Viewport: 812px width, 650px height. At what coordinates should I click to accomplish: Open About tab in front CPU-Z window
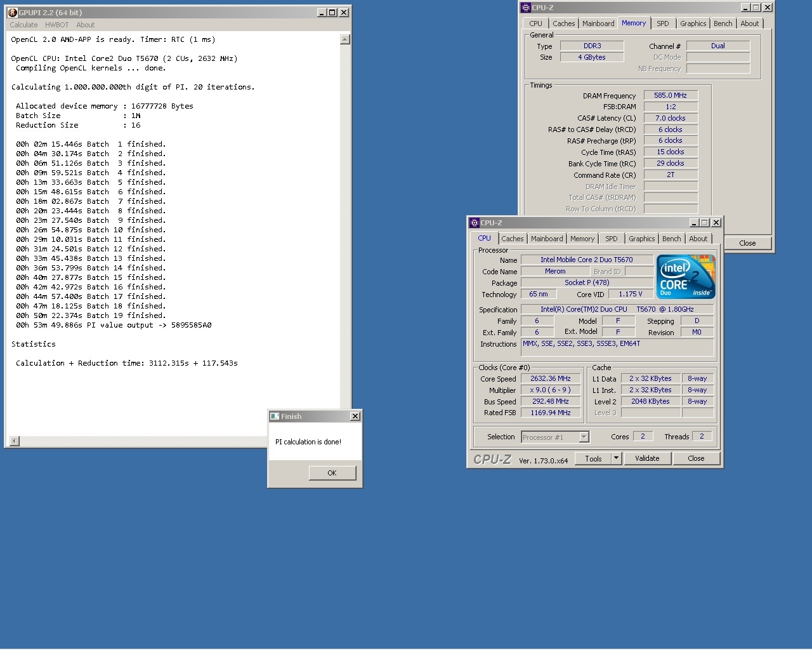tap(698, 239)
